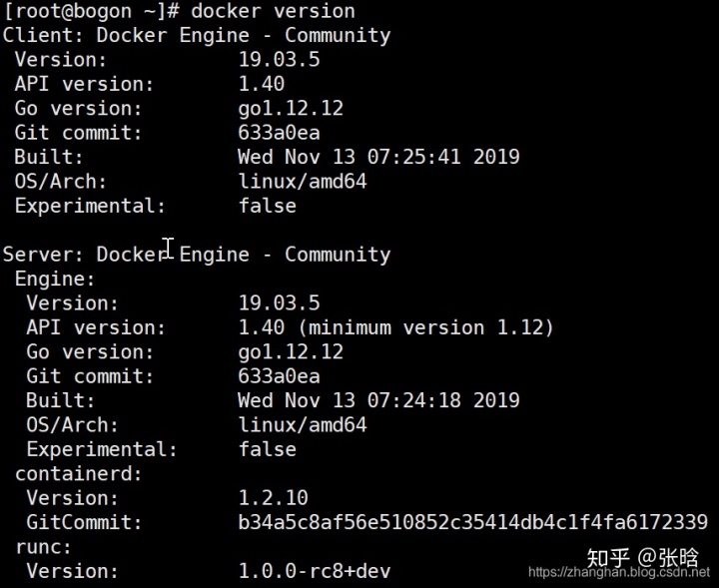Viewport: 719px width, 588px height.
Task: Click the Server Docker Engine header line
Action: pos(196,255)
